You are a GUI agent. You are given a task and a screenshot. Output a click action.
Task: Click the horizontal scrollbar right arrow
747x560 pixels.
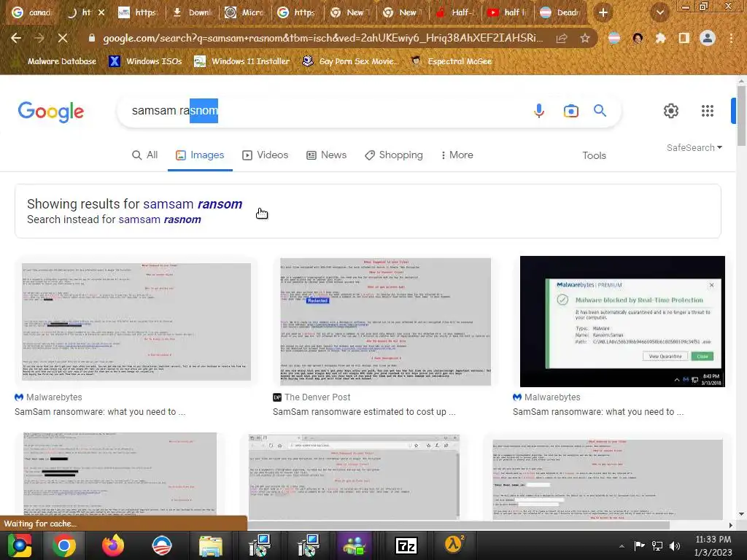(x=731, y=525)
